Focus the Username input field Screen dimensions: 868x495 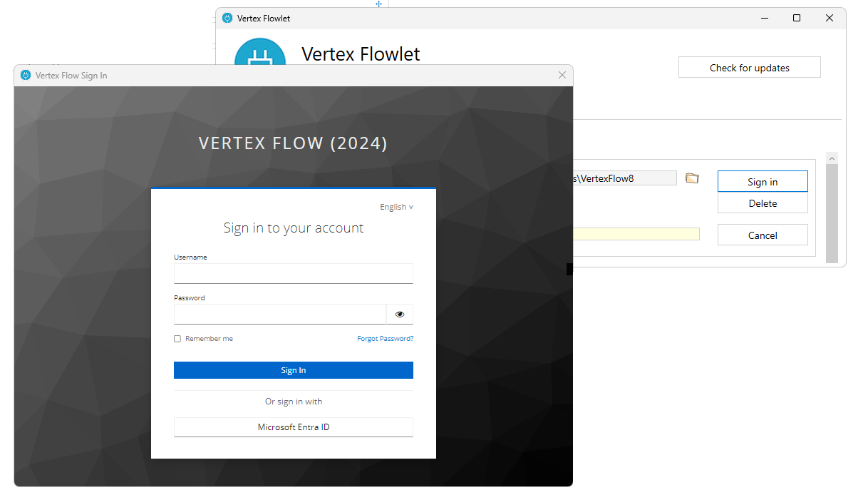[294, 274]
